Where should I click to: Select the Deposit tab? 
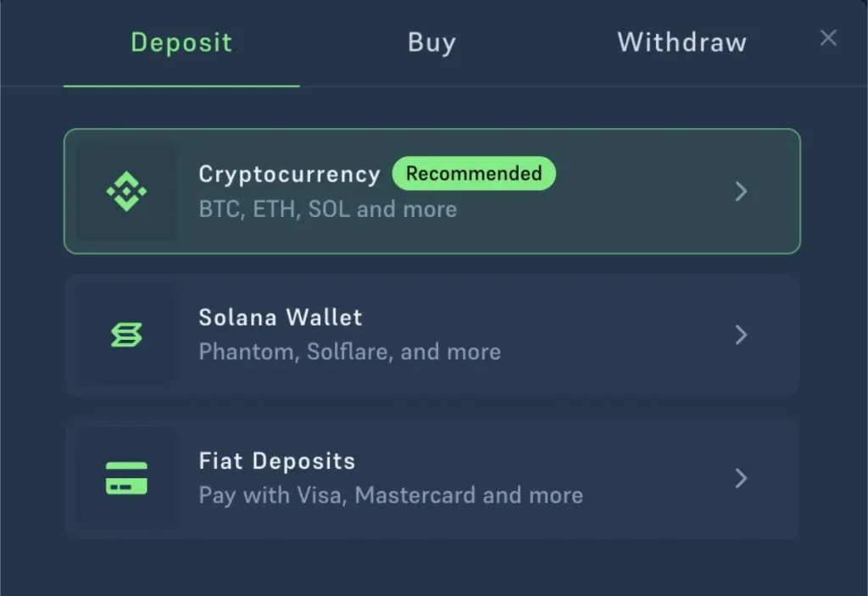(181, 42)
